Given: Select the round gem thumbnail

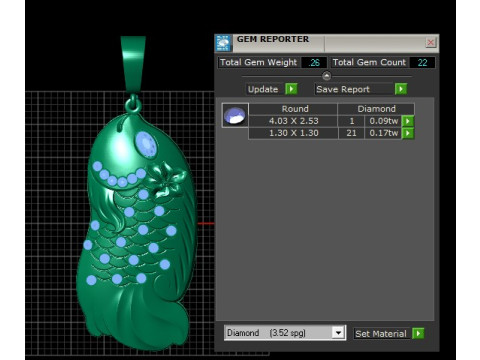Looking at the screenshot, I should (235, 115).
